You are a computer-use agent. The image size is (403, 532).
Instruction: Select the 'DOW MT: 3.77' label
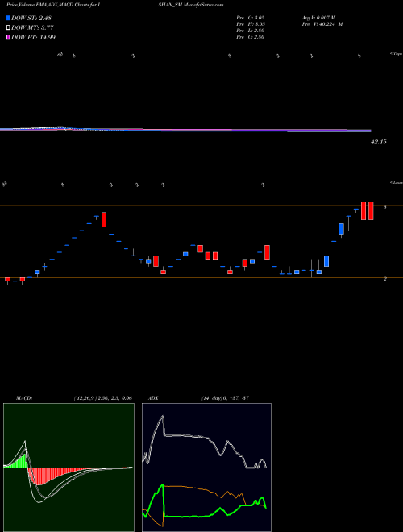point(32,27)
